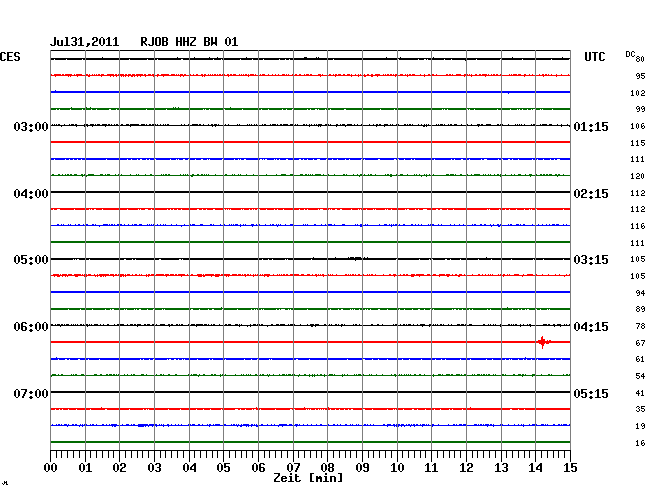Click the "08" minute axis label

[x=327, y=467]
